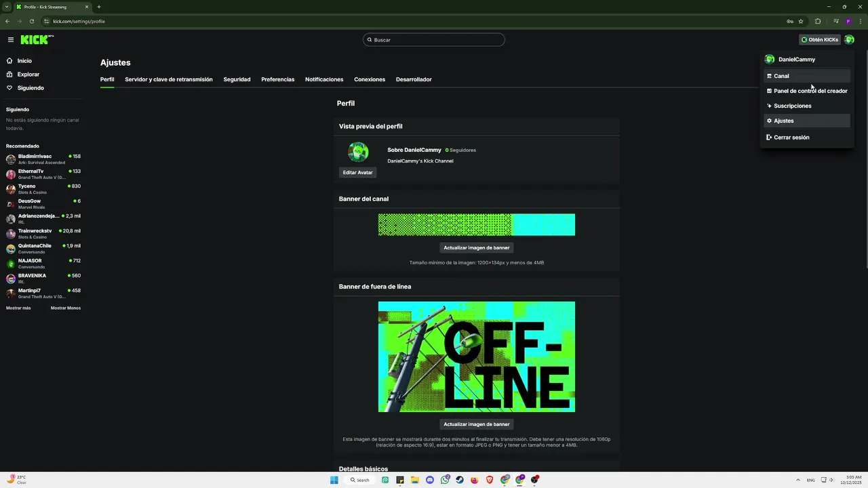The height and width of the screenshot is (488, 868).
Task: Reload the page
Action: tap(32, 21)
